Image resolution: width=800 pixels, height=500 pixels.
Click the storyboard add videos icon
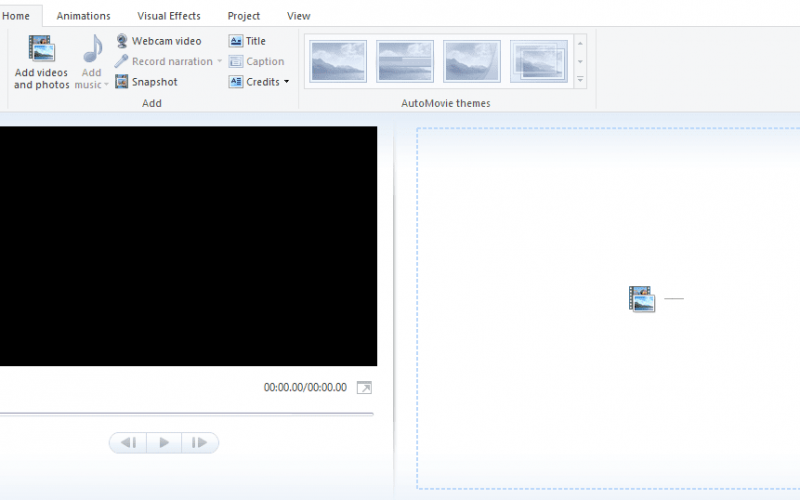(642, 299)
